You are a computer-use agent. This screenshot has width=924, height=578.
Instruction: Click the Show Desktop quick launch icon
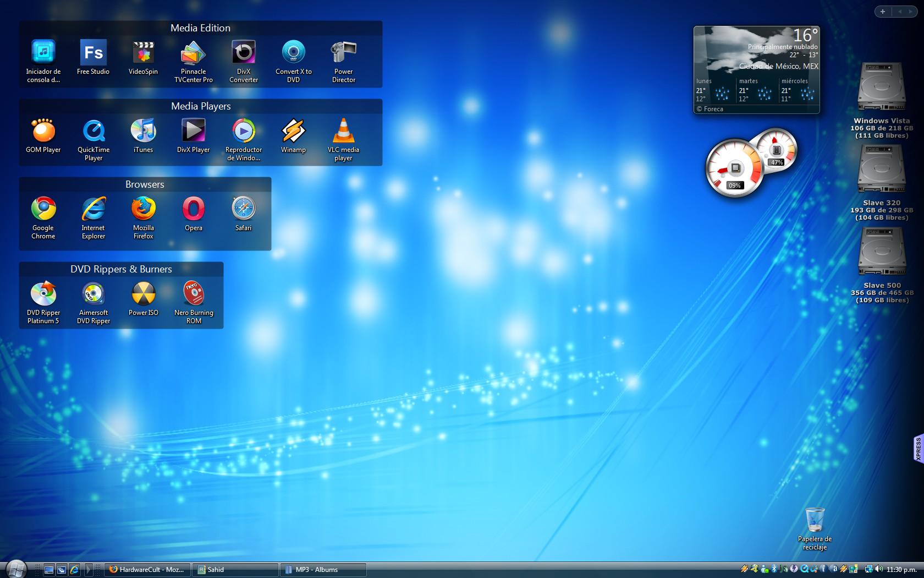point(49,570)
